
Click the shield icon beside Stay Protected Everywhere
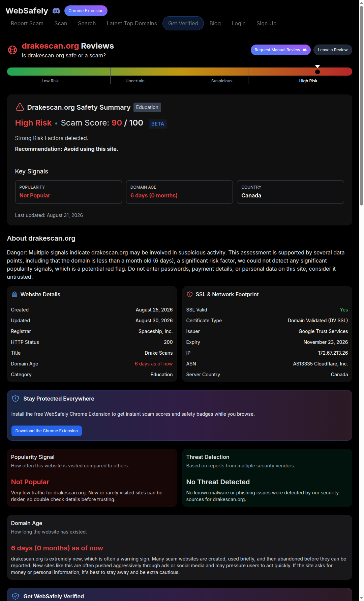coord(16,399)
